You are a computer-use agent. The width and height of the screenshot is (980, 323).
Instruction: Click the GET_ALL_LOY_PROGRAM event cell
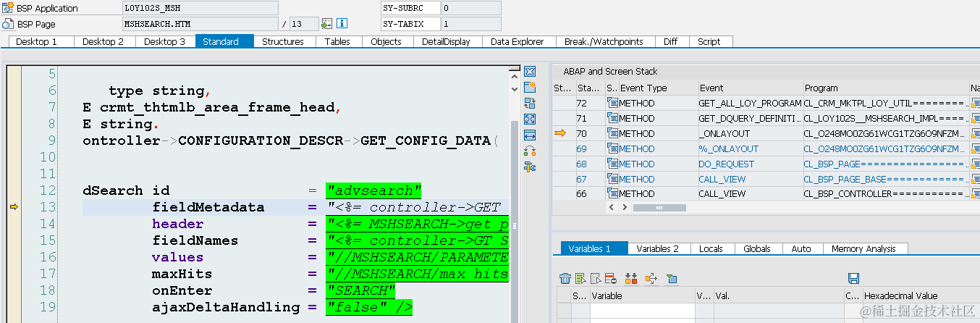[x=750, y=103]
